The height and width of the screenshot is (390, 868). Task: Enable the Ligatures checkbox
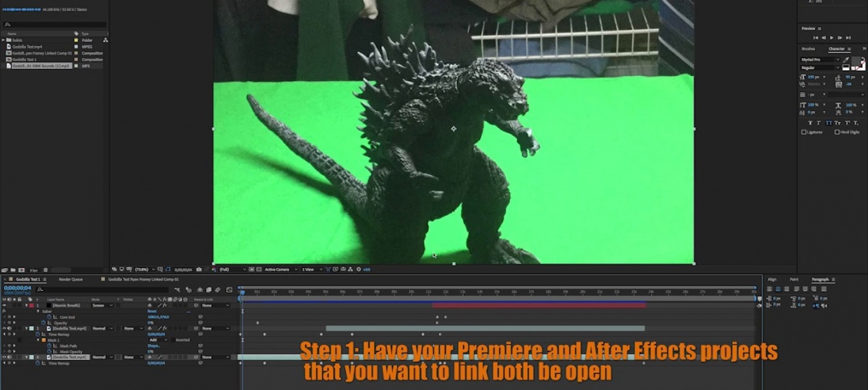804,133
